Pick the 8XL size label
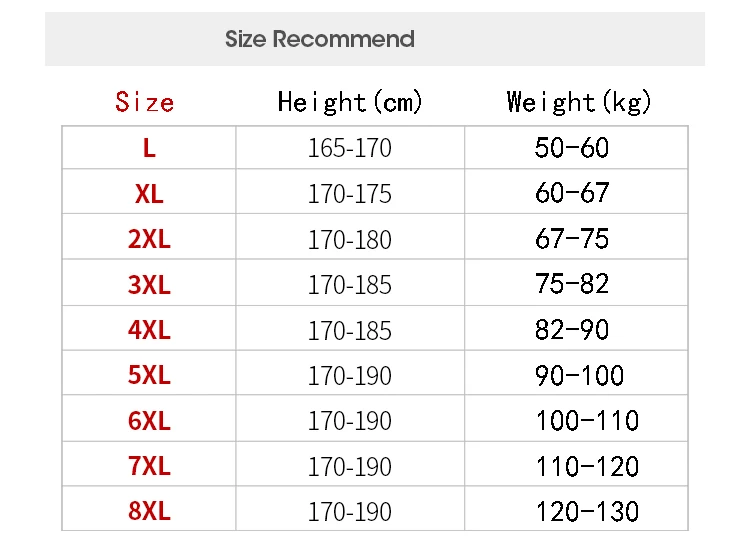This screenshot has height=550, width=750. [149, 510]
